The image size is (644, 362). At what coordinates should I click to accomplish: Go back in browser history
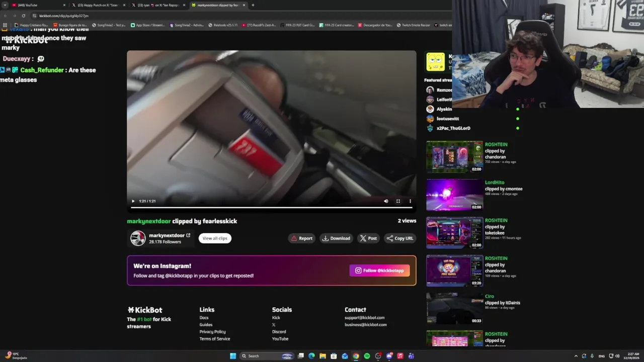pos(6,16)
